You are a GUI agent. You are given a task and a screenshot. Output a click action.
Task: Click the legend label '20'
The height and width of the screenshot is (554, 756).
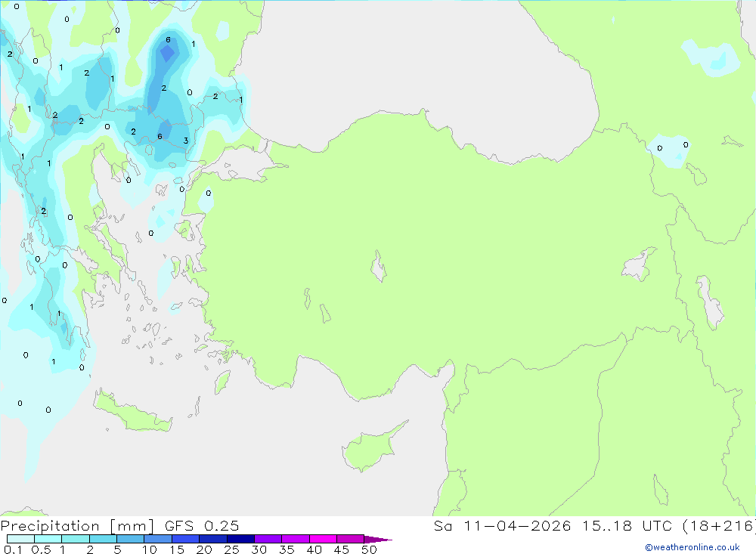click(x=204, y=549)
